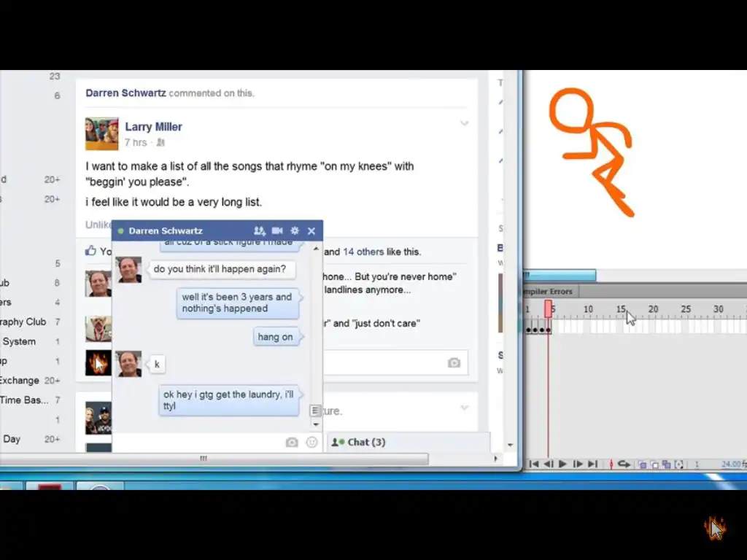
Task: Toggle onion skin in Flash timeline
Action: [643, 464]
